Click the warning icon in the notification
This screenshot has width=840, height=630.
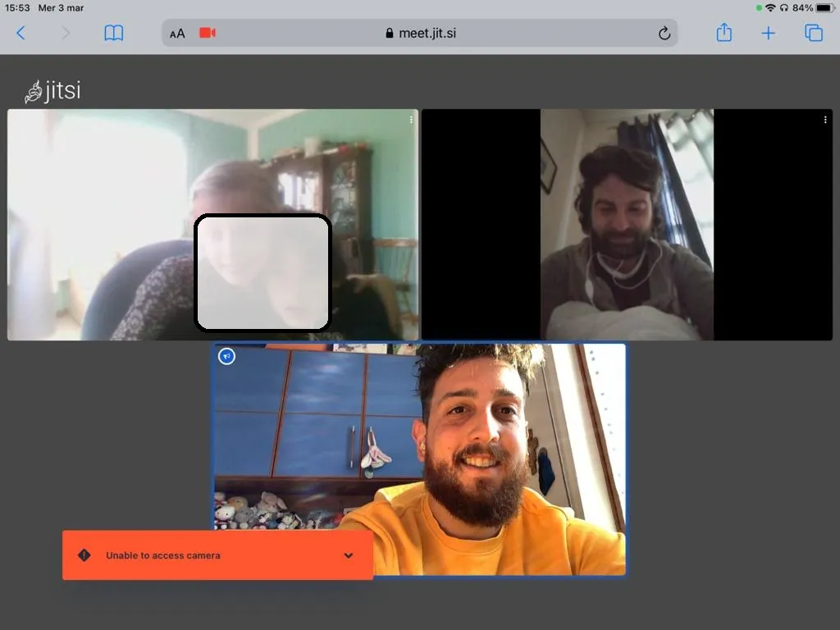coord(84,555)
